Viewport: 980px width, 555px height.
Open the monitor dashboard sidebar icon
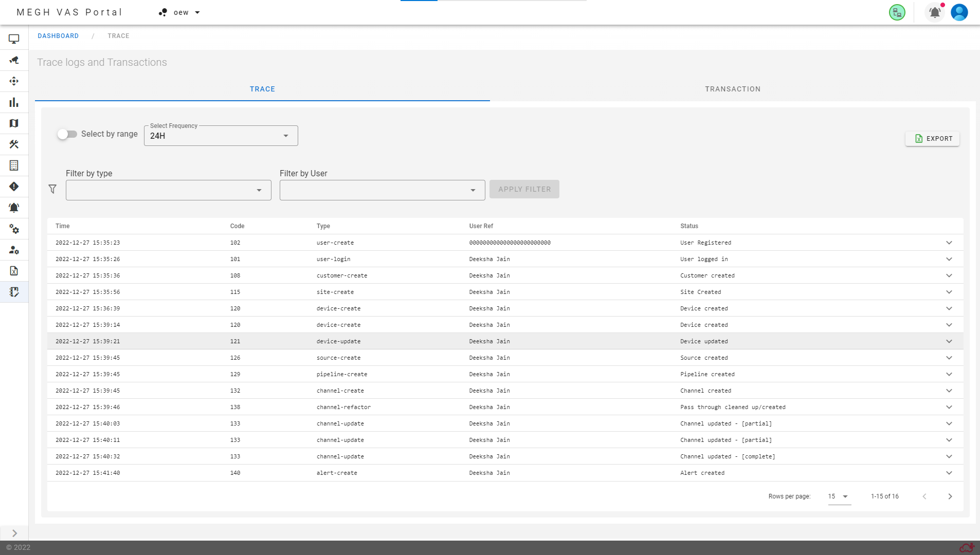14,39
